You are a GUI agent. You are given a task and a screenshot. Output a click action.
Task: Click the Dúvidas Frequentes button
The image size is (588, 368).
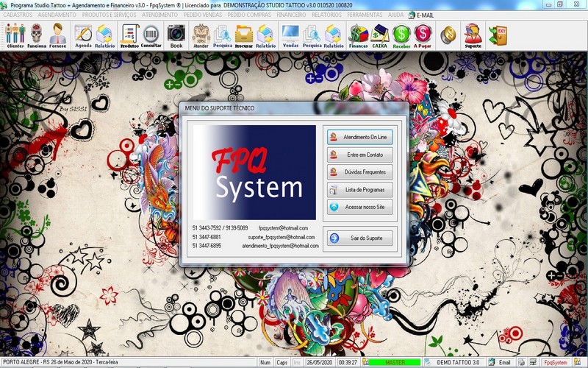point(360,172)
